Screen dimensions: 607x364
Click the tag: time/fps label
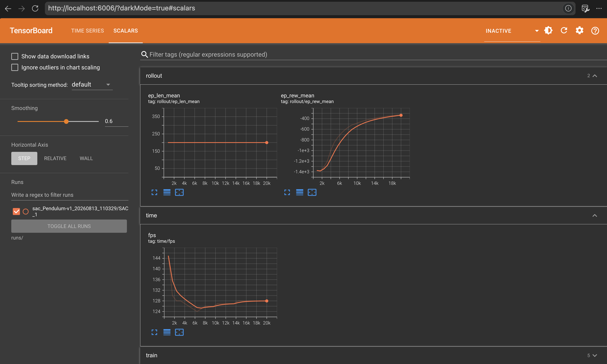(162, 241)
